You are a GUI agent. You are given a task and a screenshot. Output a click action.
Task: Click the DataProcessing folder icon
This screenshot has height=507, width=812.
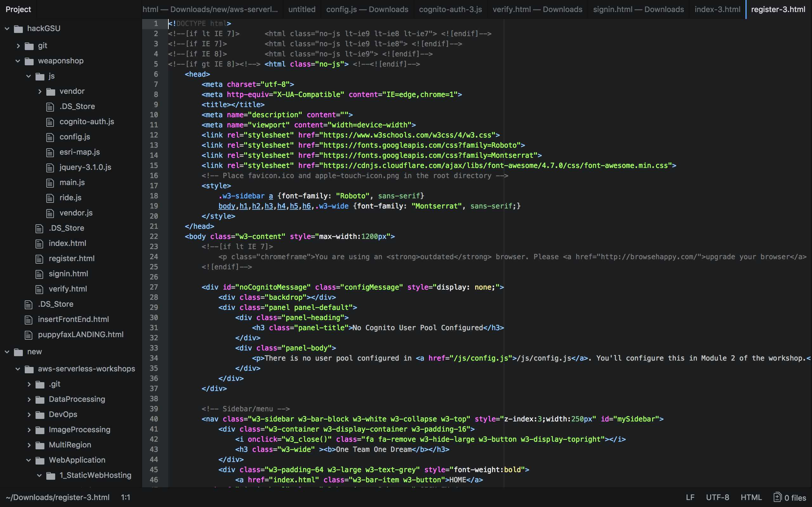40,400
